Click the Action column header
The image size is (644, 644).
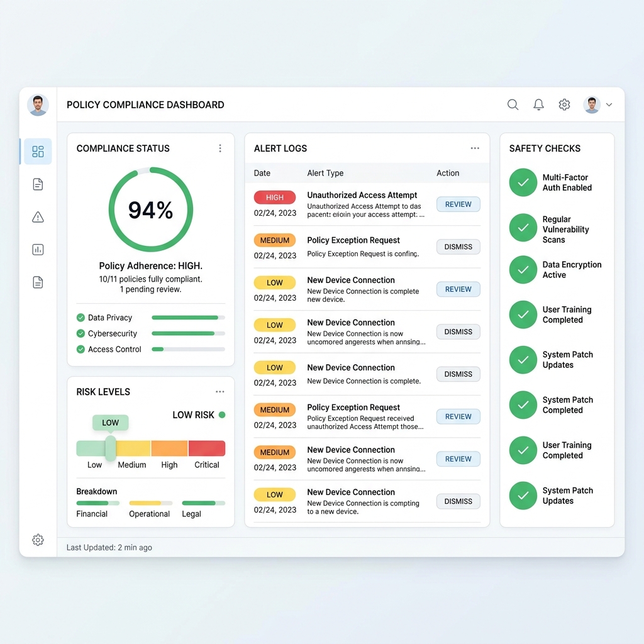pos(448,174)
